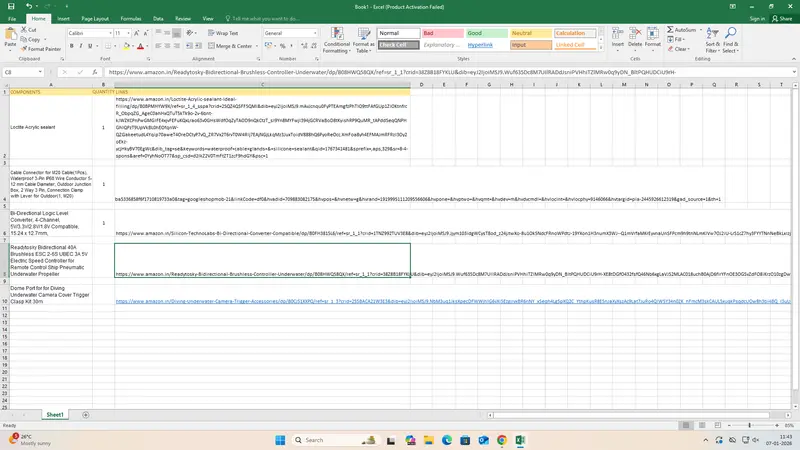Decrease font size with the small A icon
800x450 pixels.
coord(146,33)
